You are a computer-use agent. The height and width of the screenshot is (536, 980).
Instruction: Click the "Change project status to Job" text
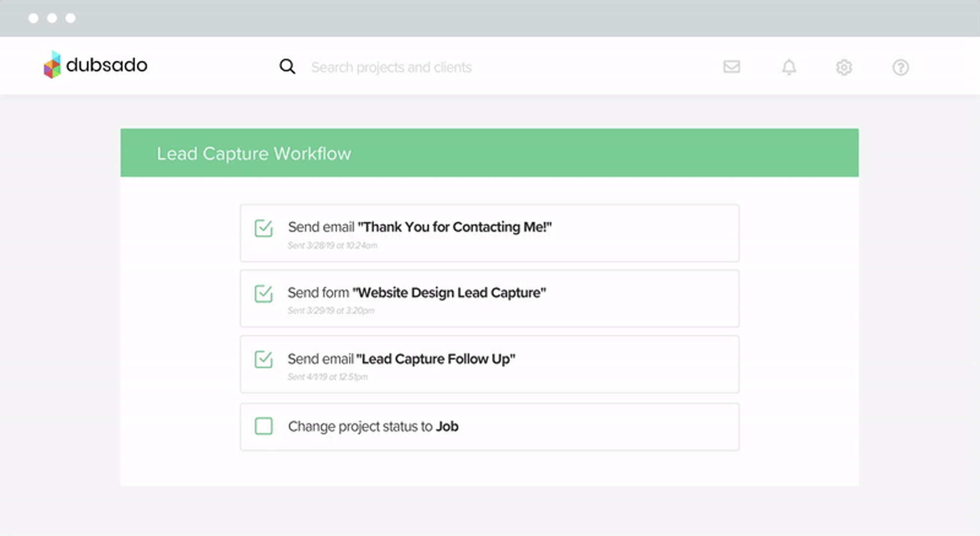(373, 426)
